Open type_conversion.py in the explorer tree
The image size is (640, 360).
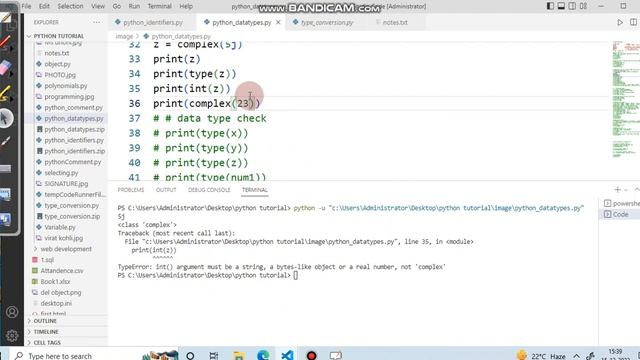(x=71, y=206)
